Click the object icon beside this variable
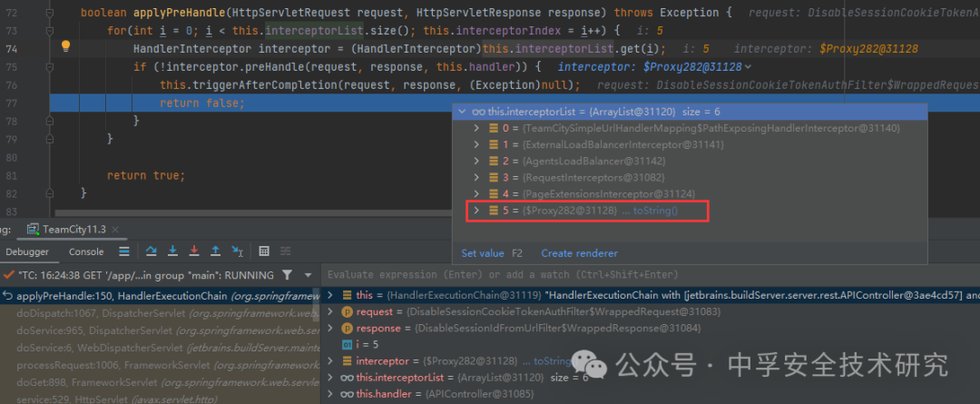Viewport: 980px width, 404px height. click(347, 294)
